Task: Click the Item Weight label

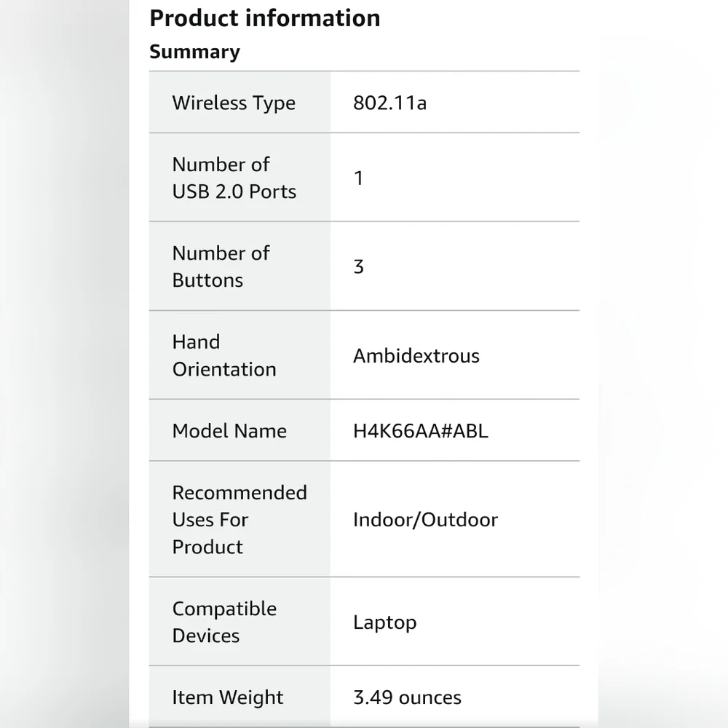Action: point(227,697)
